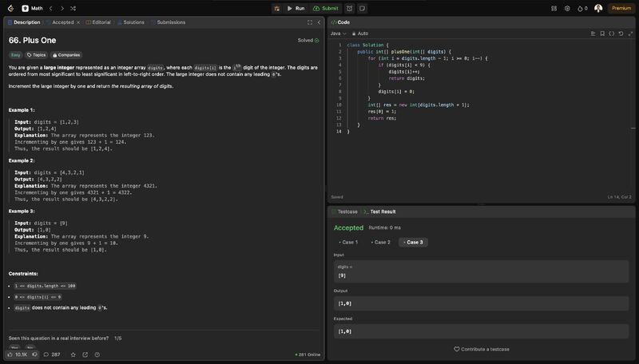The image size is (639, 364).
Task: Click the Premium button
Action: tap(621, 8)
